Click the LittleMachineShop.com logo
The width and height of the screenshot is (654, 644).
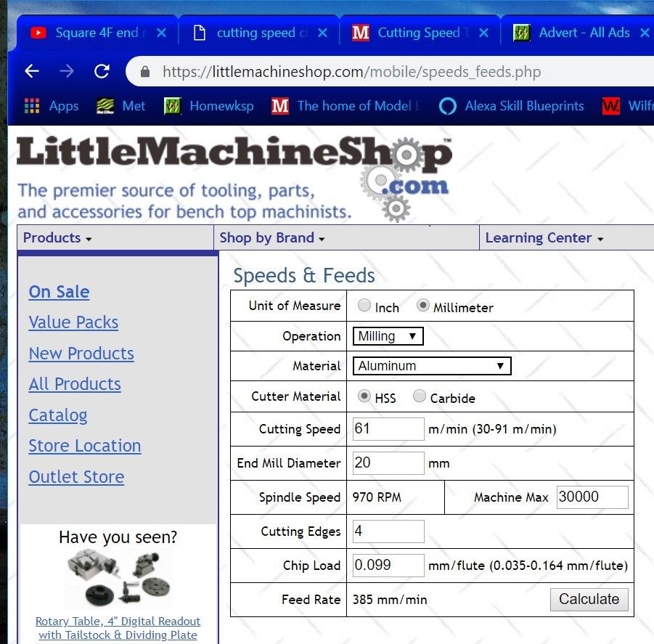coord(234,179)
